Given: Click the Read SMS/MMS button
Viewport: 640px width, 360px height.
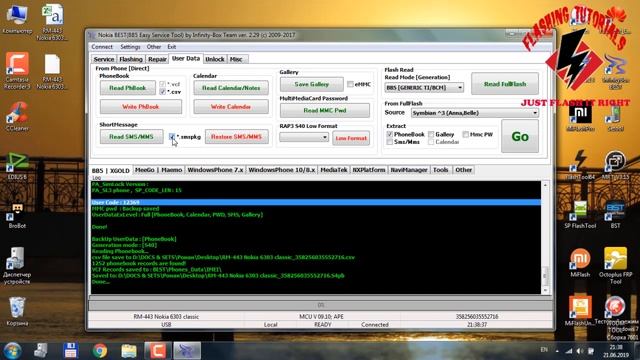Looking at the screenshot, I should pos(131,137).
